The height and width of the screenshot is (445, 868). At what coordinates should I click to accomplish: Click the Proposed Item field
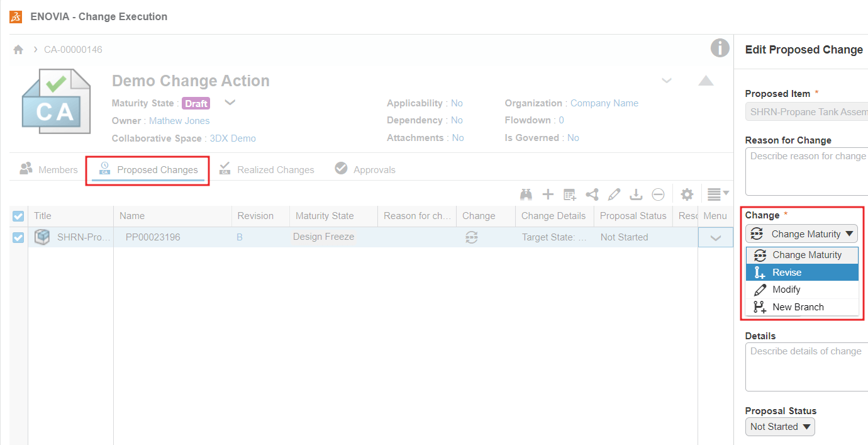(x=806, y=113)
